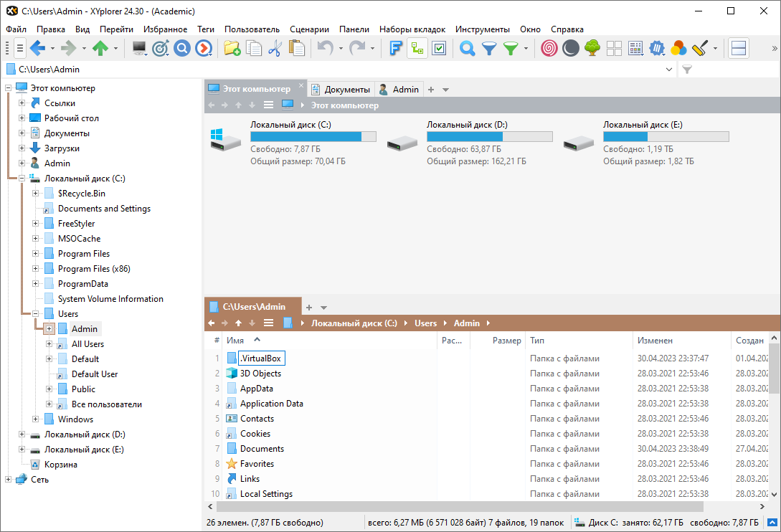Toggle the dual pane layout button
Viewport: 781px width, 532px height.
pos(739,49)
